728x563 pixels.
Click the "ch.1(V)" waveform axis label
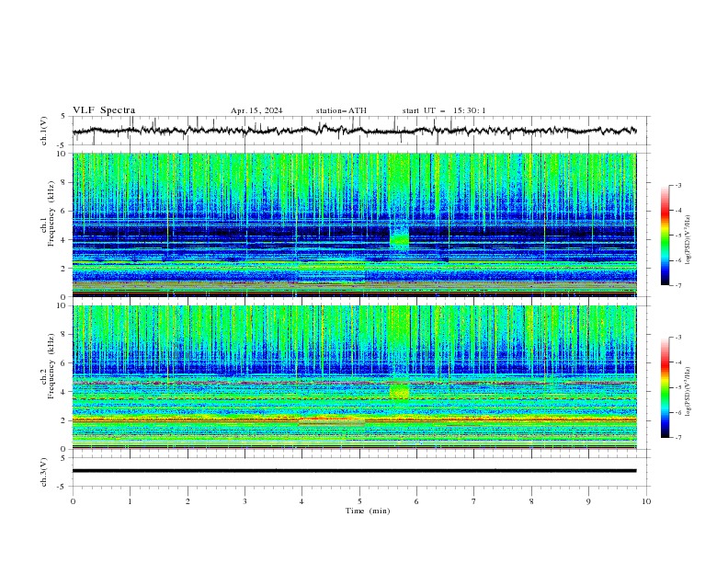click(x=44, y=131)
